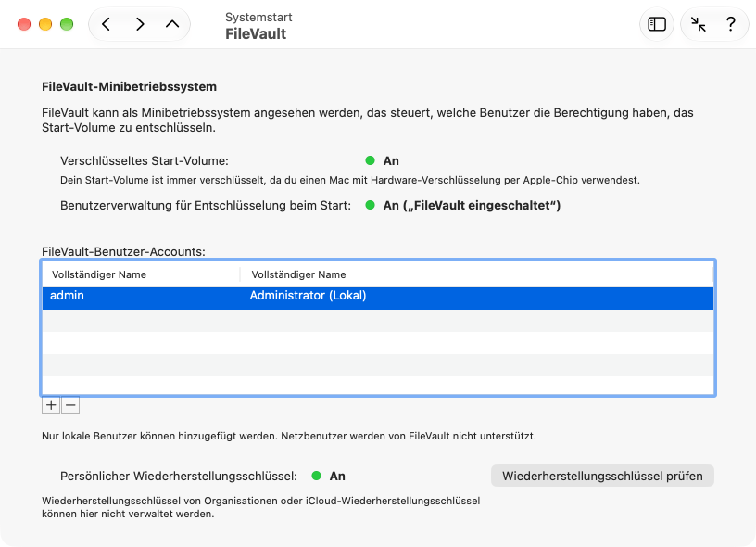Viewport: 756px width, 547px height.
Task: Click the FileVault-Minibetriebssystem heading
Action: pos(129,87)
